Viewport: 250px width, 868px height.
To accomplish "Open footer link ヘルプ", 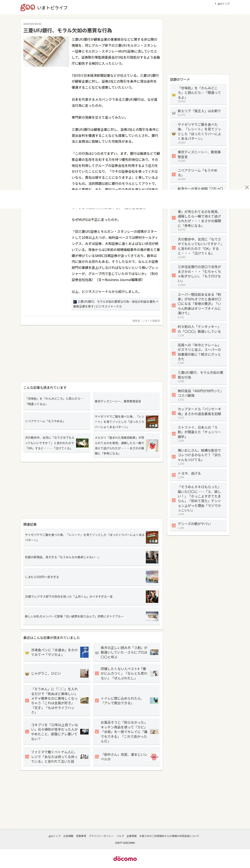I will point(120,836).
